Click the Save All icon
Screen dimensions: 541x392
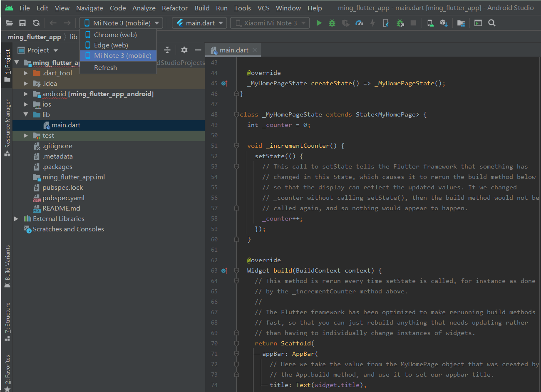click(x=23, y=23)
